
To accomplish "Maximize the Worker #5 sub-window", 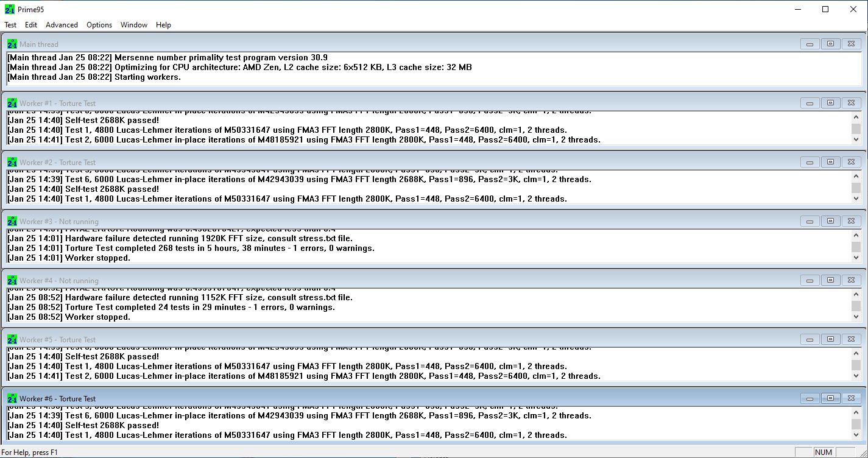I will pos(830,339).
